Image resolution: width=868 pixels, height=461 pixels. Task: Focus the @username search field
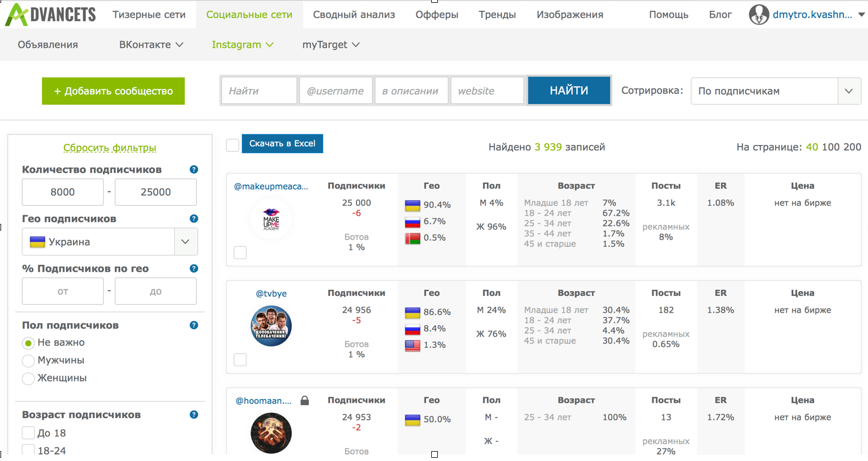coord(336,91)
